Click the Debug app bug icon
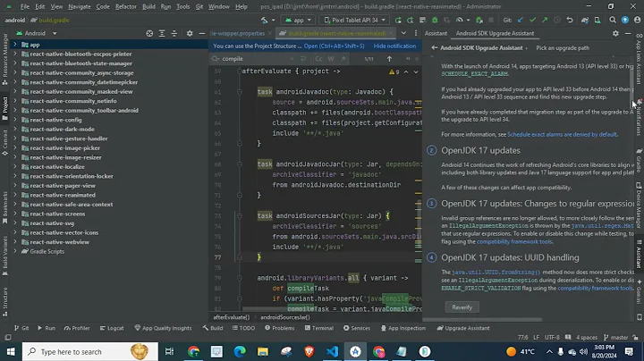 pyautogui.click(x=435, y=20)
